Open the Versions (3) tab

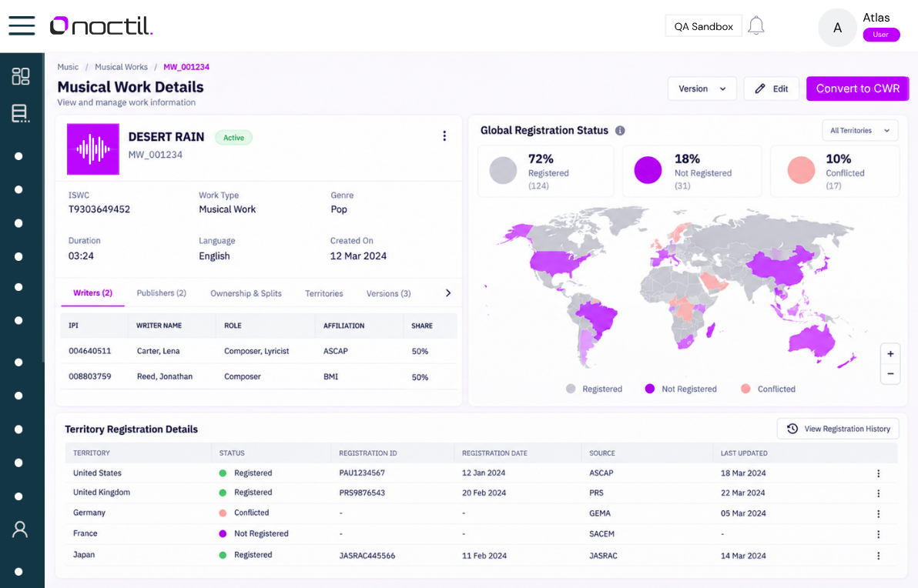click(x=388, y=294)
